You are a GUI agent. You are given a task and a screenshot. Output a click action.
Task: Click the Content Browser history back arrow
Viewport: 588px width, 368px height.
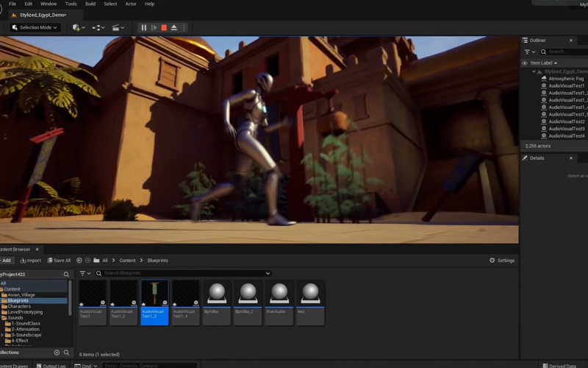pyautogui.click(x=79, y=261)
